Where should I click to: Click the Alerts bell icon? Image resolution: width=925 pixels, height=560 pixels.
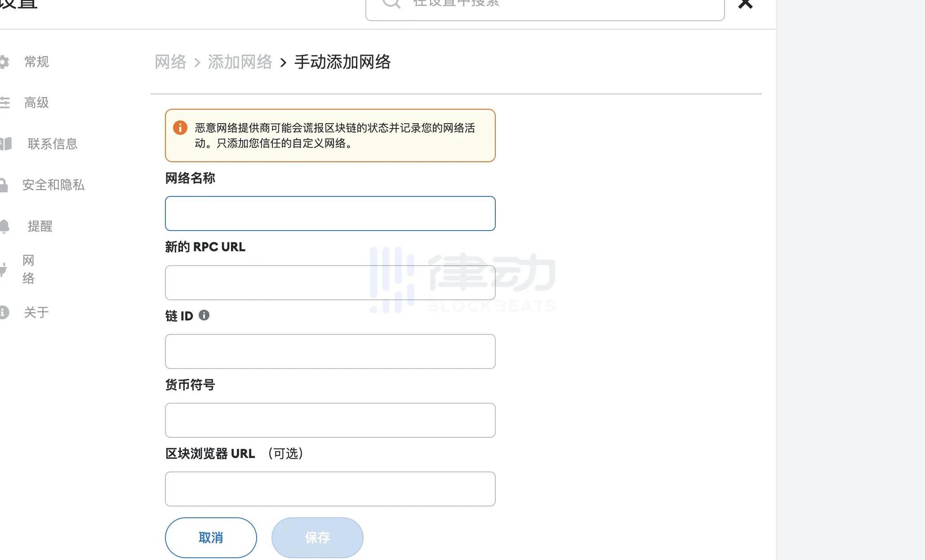pos(4,226)
